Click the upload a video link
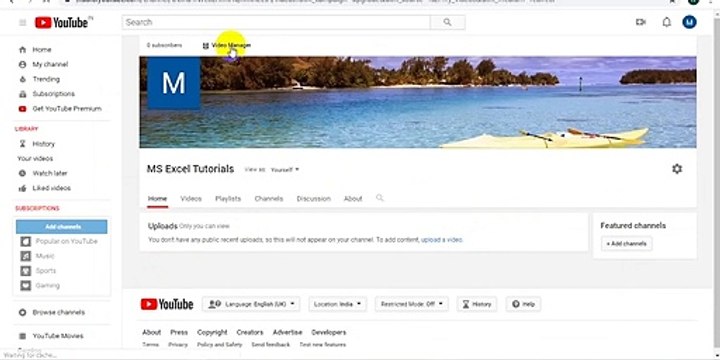Screen dimensions: 720x360 pos(442,240)
